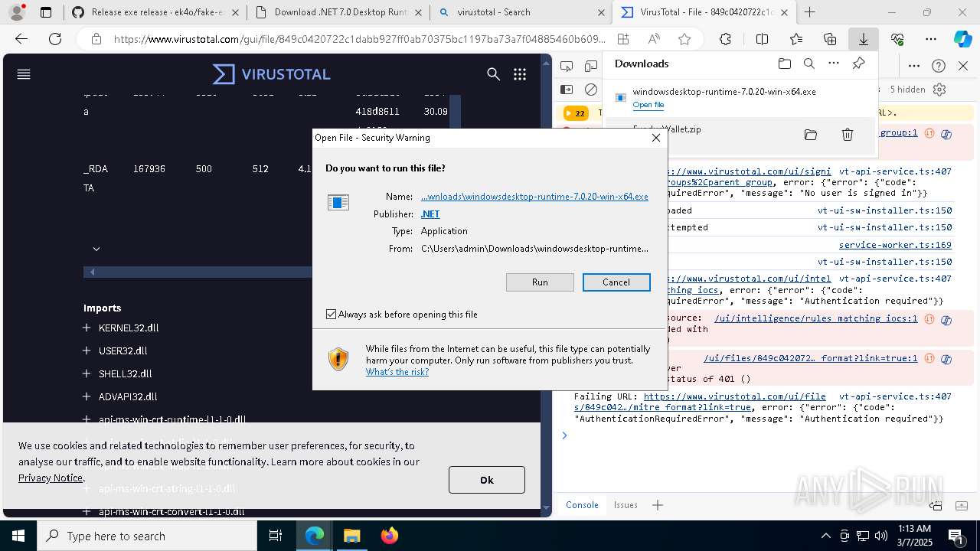Click file name link in security warning

point(534,197)
